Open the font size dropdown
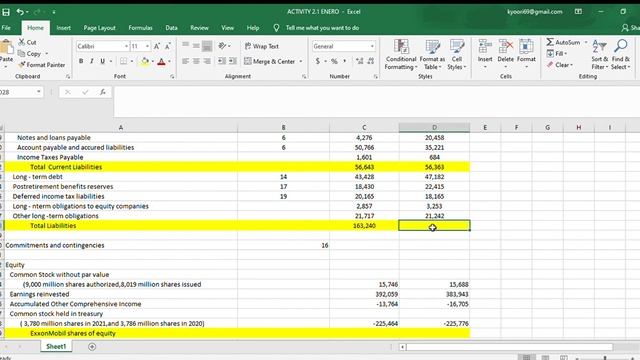 (147, 47)
